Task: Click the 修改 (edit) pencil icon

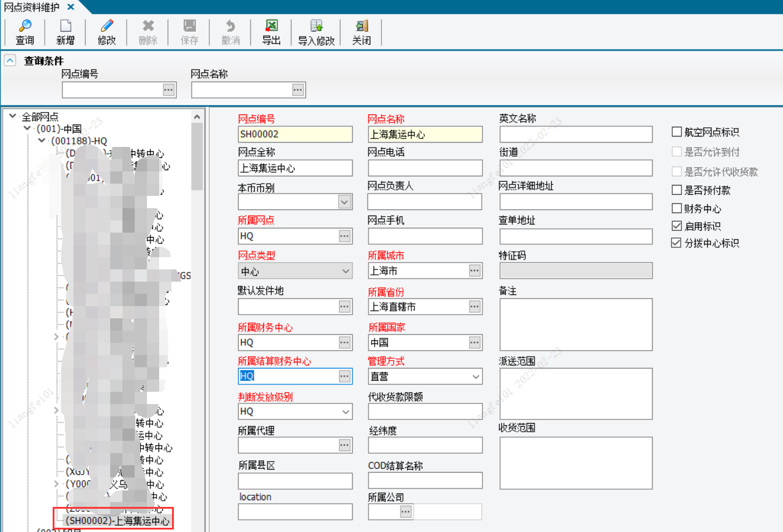Action: (x=107, y=26)
